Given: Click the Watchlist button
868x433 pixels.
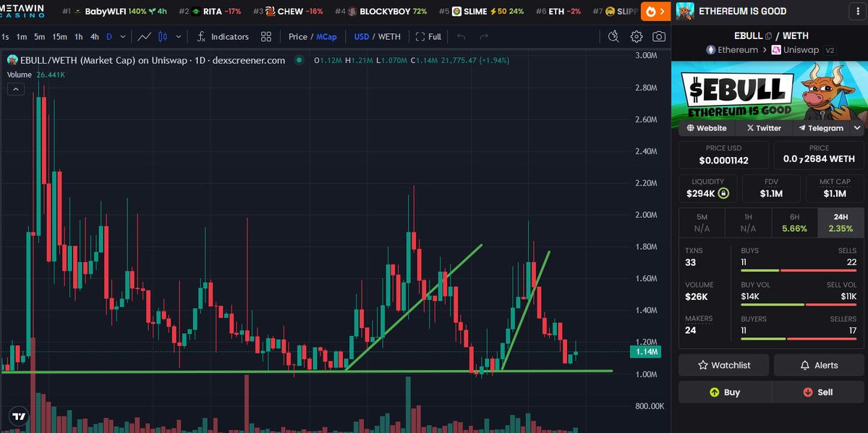Looking at the screenshot, I should pos(724,366).
